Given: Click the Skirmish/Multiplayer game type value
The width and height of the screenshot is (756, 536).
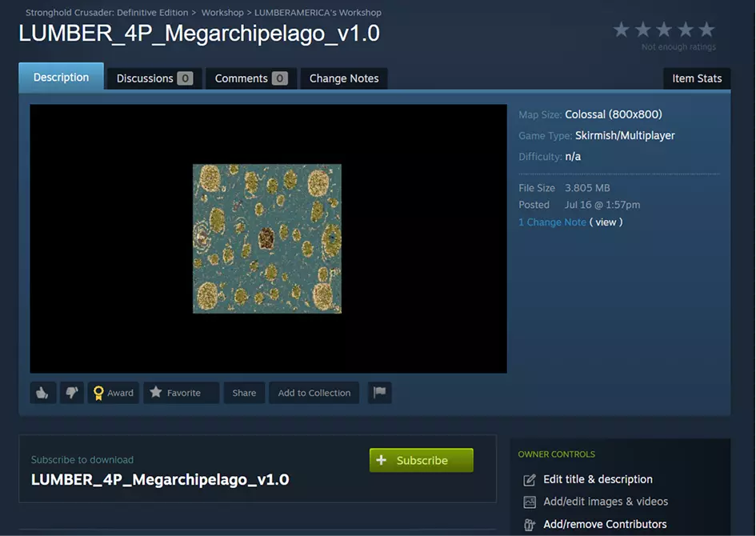Looking at the screenshot, I should click(625, 135).
